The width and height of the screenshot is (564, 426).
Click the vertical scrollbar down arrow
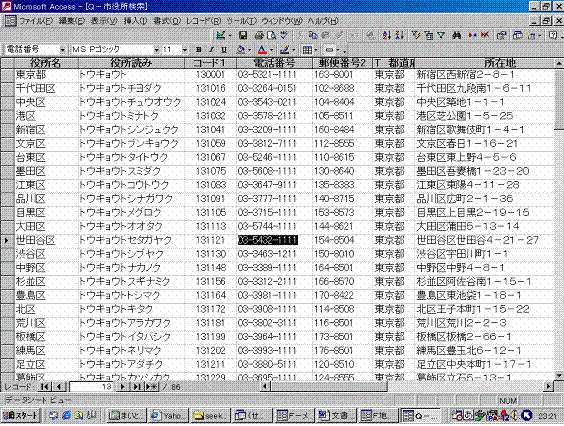tap(559, 375)
